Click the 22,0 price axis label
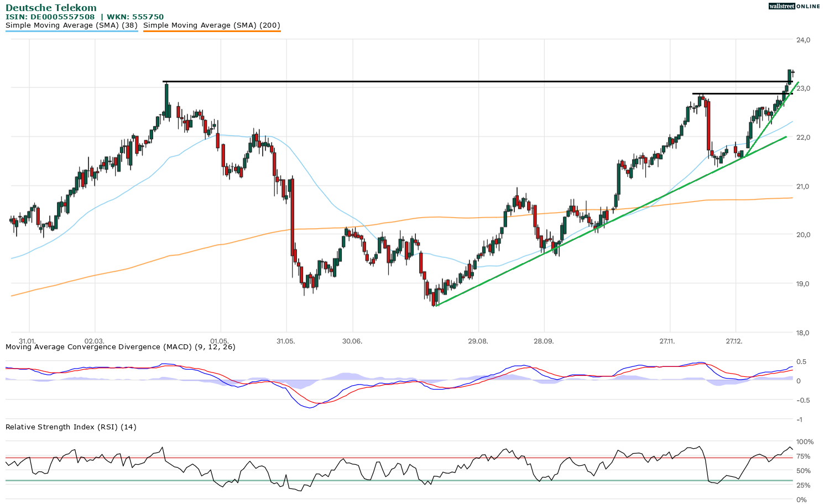The height and width of the screenshot is (504, 824). tap(804, 138)
